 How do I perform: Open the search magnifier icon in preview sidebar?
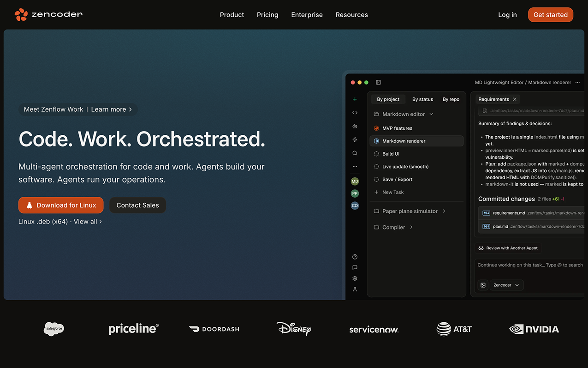pyautogui.click(x=355, y=153)
